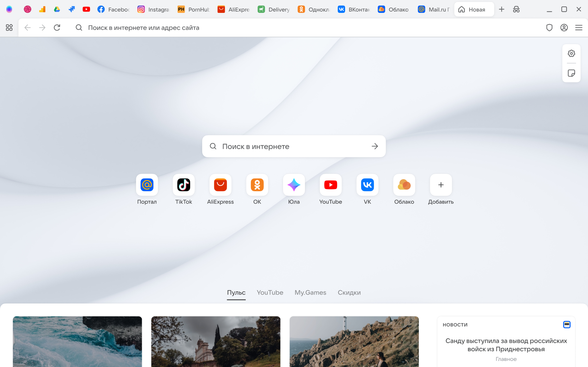This screenshot has height=367, width=588.
Task: Open new tab page settings gear
Action: click(571, 53)
